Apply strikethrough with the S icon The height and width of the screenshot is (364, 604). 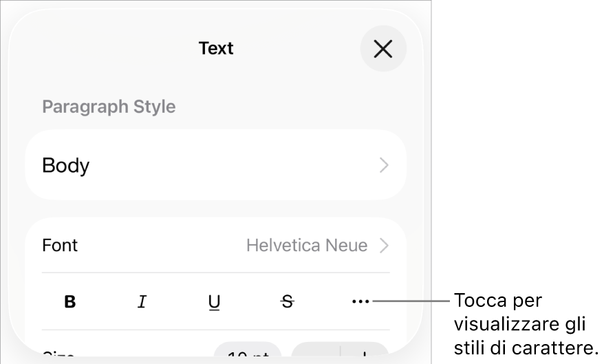[287, 301]
